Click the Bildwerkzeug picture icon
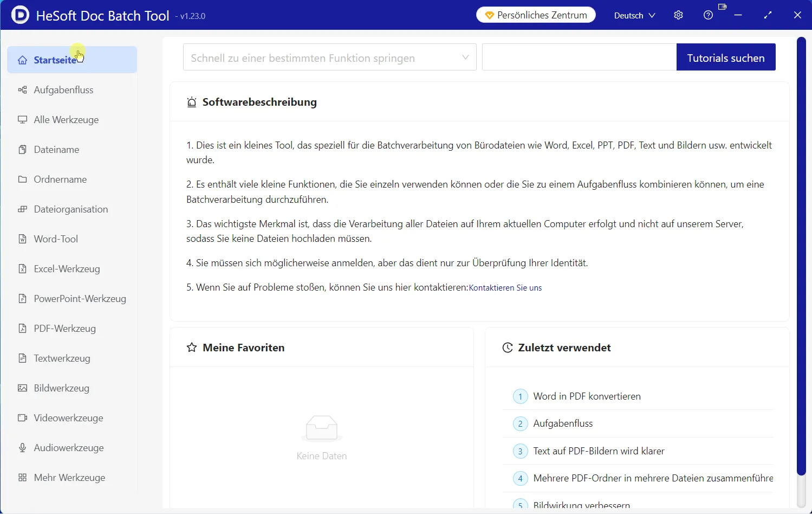Screen dimensions: 812x514 click(x=22, y=388)
